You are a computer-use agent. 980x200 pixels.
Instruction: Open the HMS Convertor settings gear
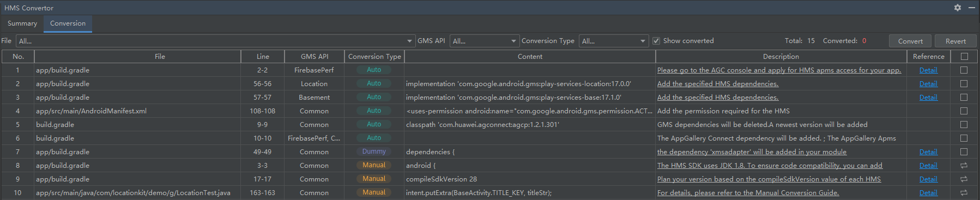(x=958, y=8)
